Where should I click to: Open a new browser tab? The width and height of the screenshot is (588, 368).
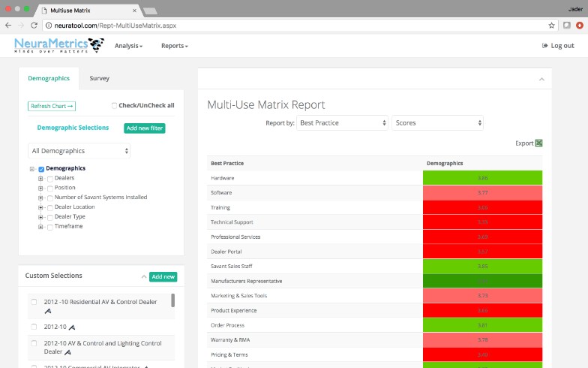point(150,11)
